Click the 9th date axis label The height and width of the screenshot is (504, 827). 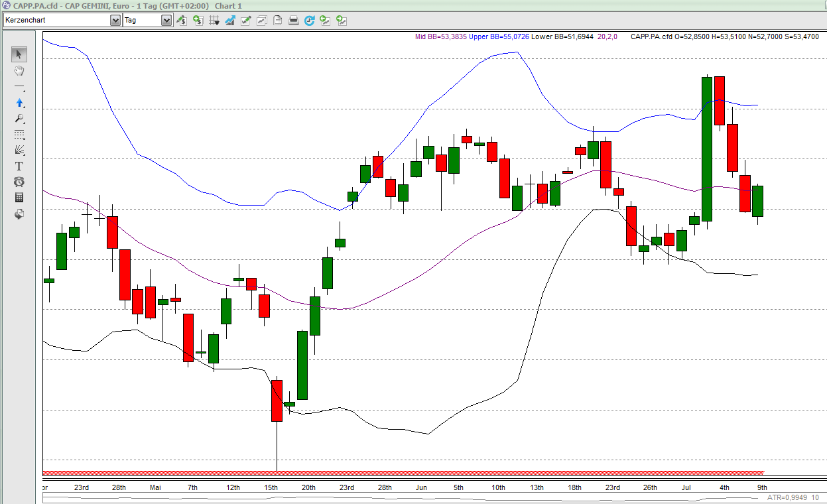click(x=762, y=488)
